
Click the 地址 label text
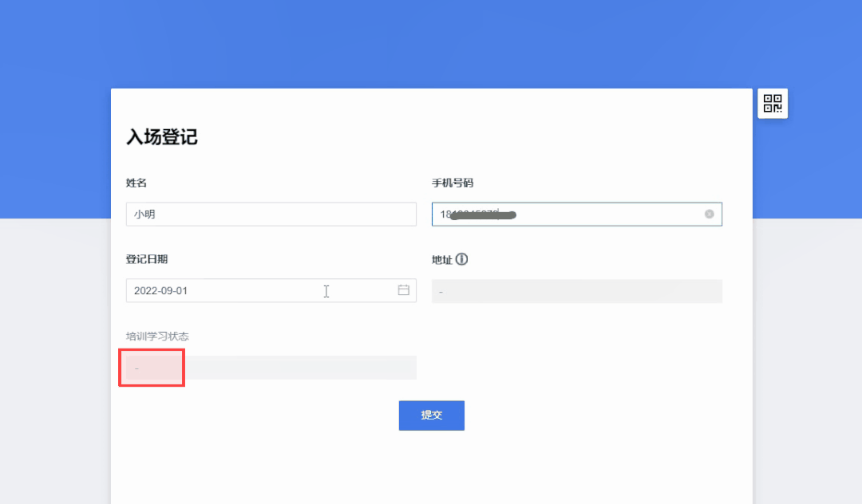click(x=442, y=260)
